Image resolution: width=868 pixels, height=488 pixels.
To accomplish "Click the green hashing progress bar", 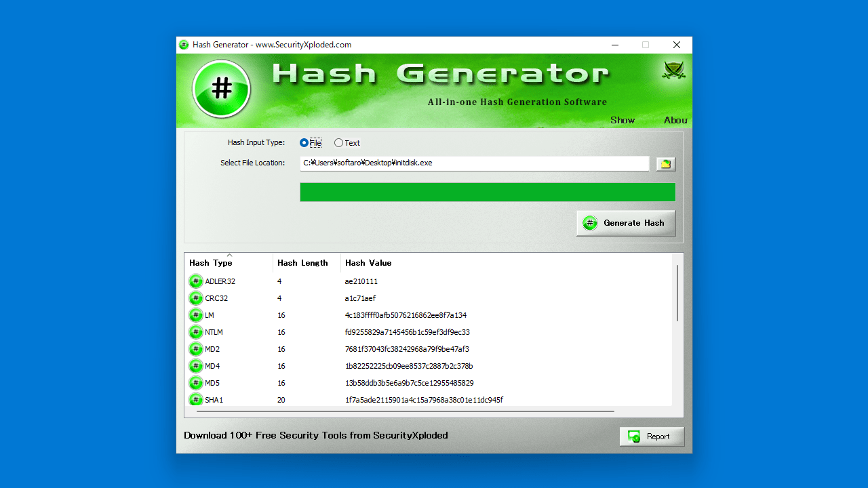I will click(488, 192).
